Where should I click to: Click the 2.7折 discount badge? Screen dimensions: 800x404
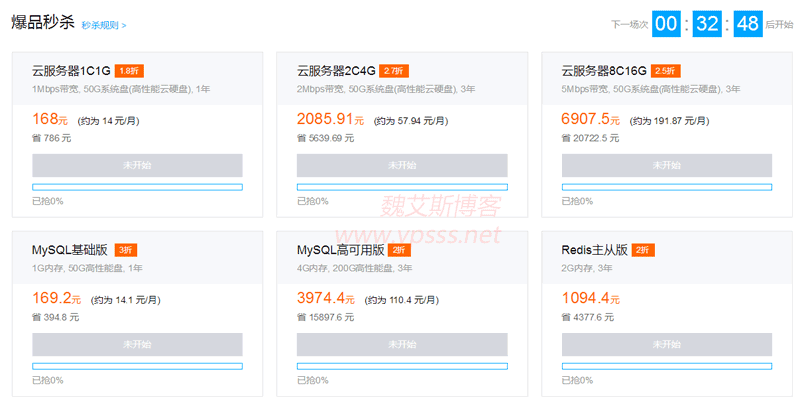394,71
